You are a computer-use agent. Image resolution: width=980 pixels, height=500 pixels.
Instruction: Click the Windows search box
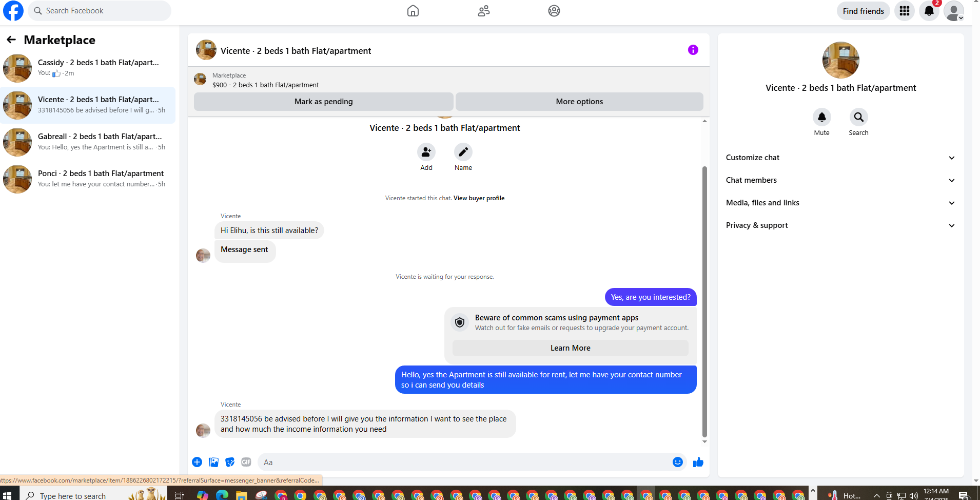click(92, 495)
